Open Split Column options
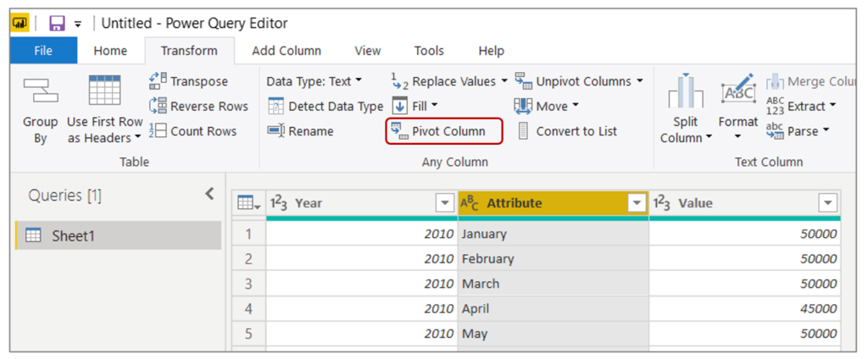The height and width of the screenshot is (359, 868). (x=687, y=112)
